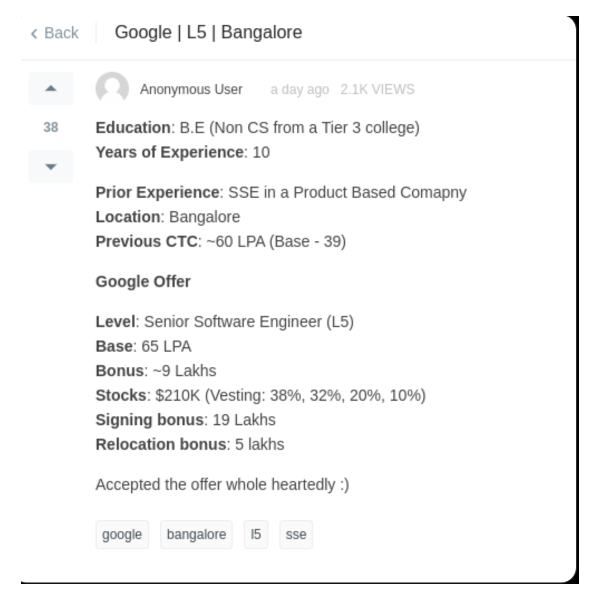Click the vote count 38
Screen dimensions: 600x600
tap(51, 128)
